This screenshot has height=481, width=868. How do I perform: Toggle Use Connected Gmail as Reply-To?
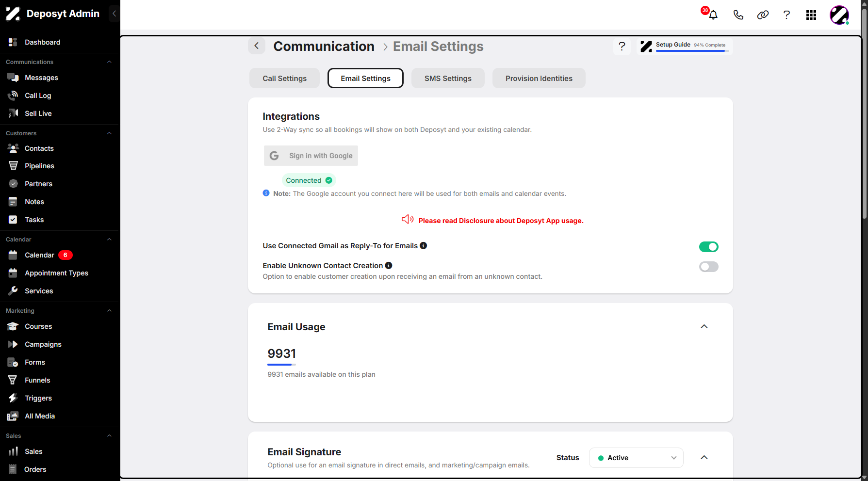click(708, 247)
